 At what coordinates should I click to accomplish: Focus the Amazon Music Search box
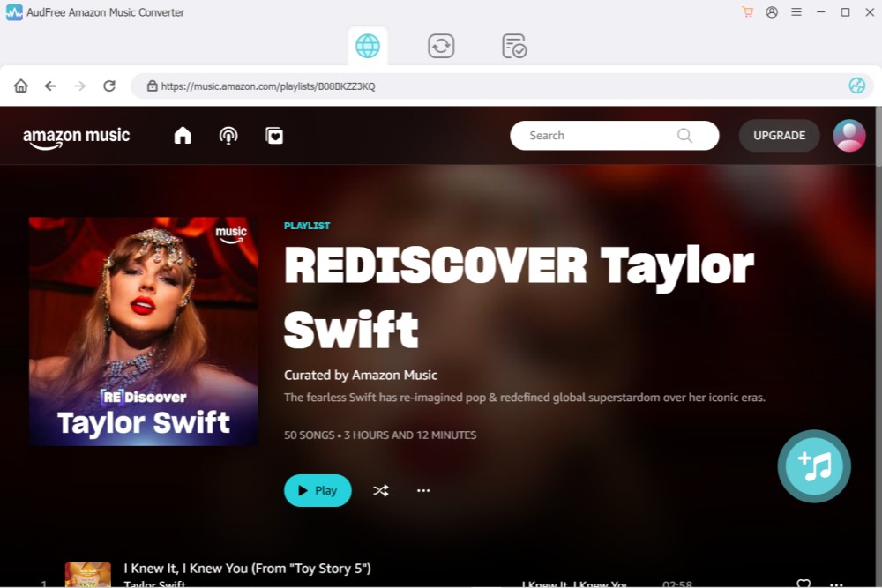pyautogui.click(x=614, y=136)
